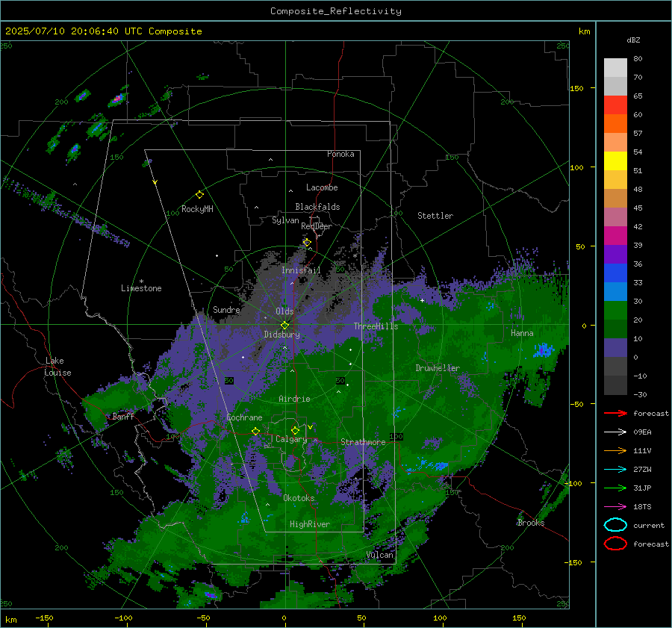Click the -30 value in the dBZ scale
This screenshot has width=672, height=628.
(x=641, y=394)
